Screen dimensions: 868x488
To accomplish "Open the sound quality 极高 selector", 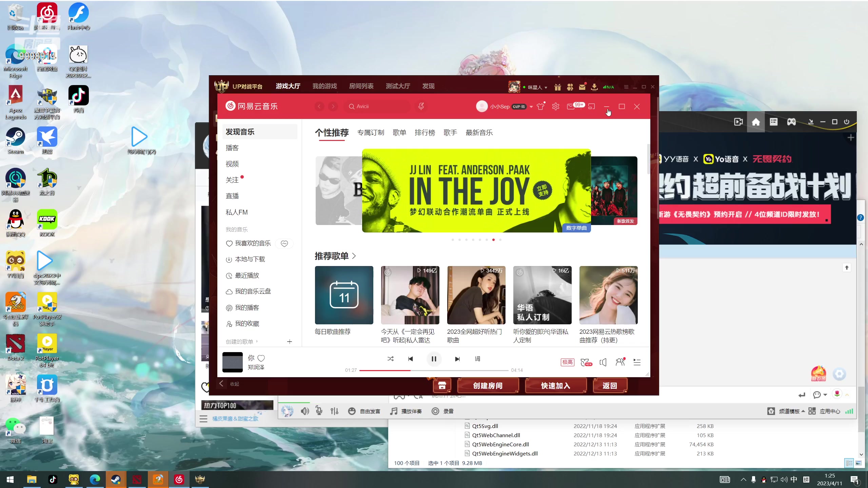I will tap(567, 362).
